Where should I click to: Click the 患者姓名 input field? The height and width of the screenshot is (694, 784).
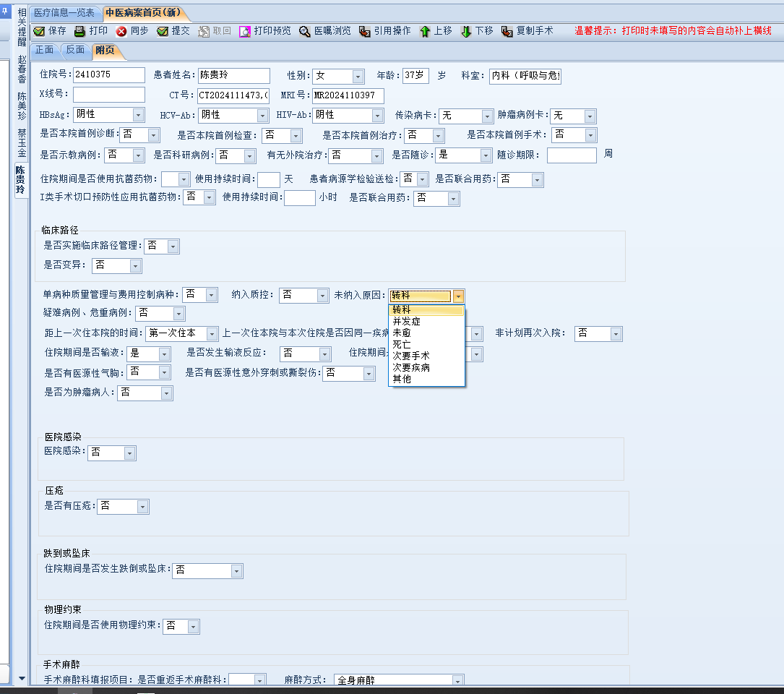pos(234,76)
